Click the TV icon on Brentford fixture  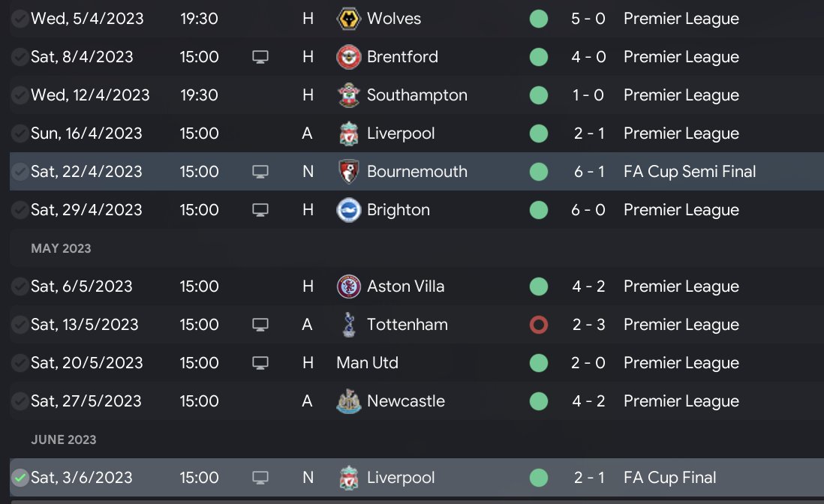(260, 57)
